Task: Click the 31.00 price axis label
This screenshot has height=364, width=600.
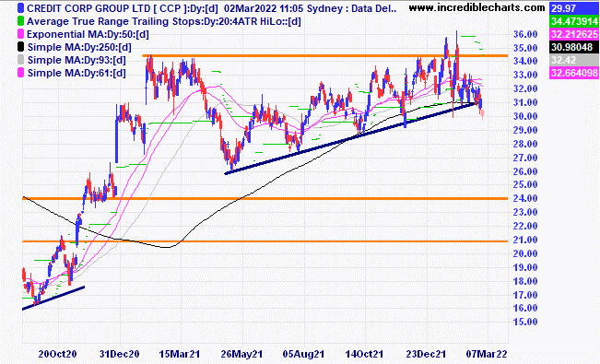Action: coord(525,102)
